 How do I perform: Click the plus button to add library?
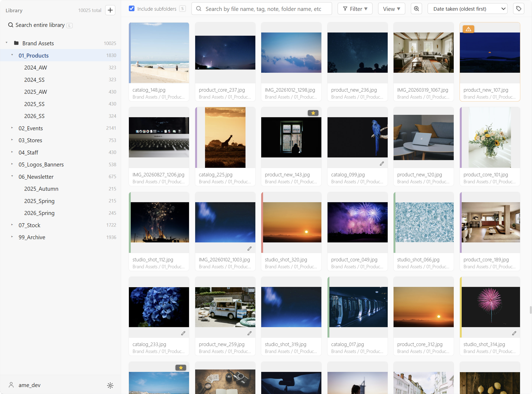pos(110,10)
